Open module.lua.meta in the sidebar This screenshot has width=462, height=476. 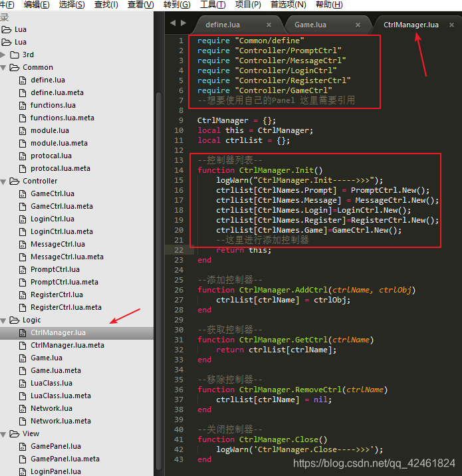[x=59, y=144]
